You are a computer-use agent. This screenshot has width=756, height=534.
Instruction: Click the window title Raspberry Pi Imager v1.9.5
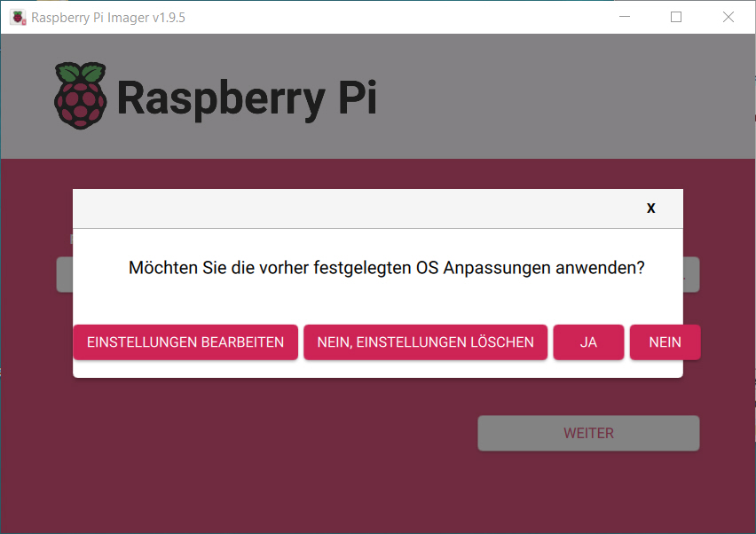108,18
